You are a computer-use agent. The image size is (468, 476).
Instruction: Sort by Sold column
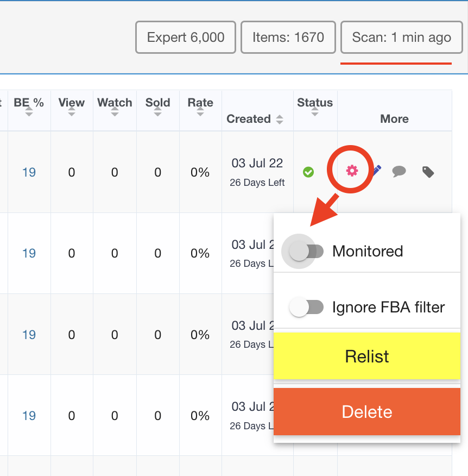157,112
